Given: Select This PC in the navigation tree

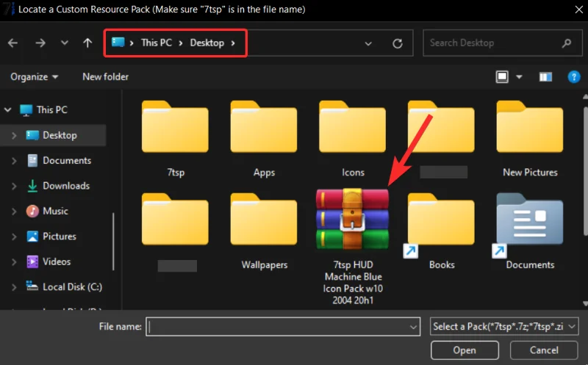Looking at the screenshot, I should click(x=51, y=110).
